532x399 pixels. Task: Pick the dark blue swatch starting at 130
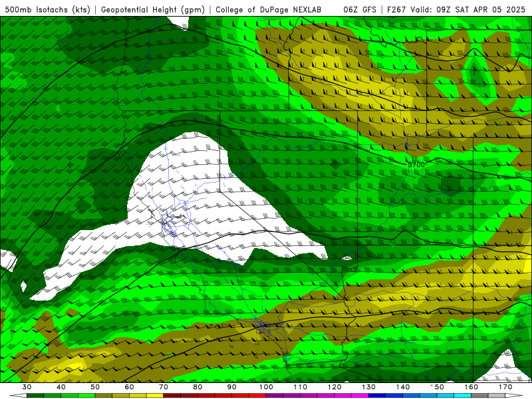tap(377, 396)
